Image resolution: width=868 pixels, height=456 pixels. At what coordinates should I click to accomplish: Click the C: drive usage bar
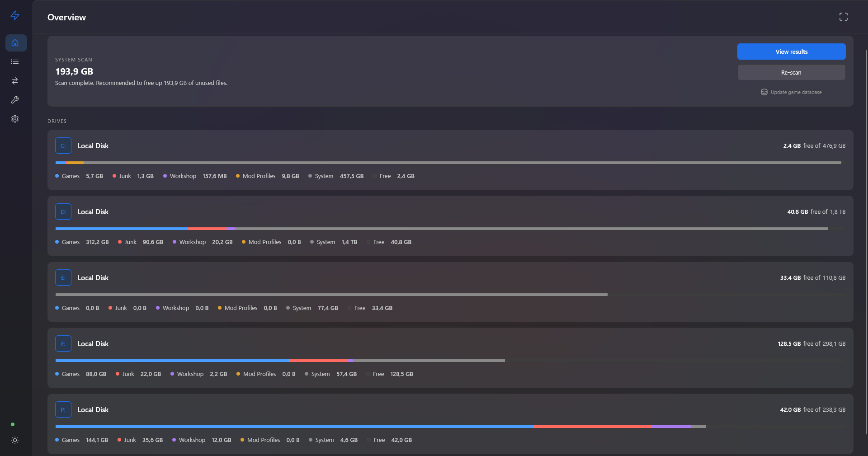[450, 163]
